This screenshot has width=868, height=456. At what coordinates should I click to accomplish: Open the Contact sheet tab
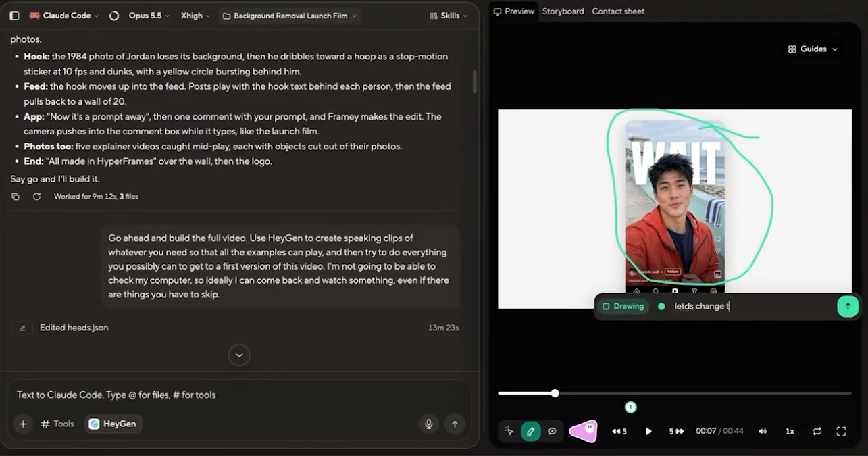pos(618,11)
